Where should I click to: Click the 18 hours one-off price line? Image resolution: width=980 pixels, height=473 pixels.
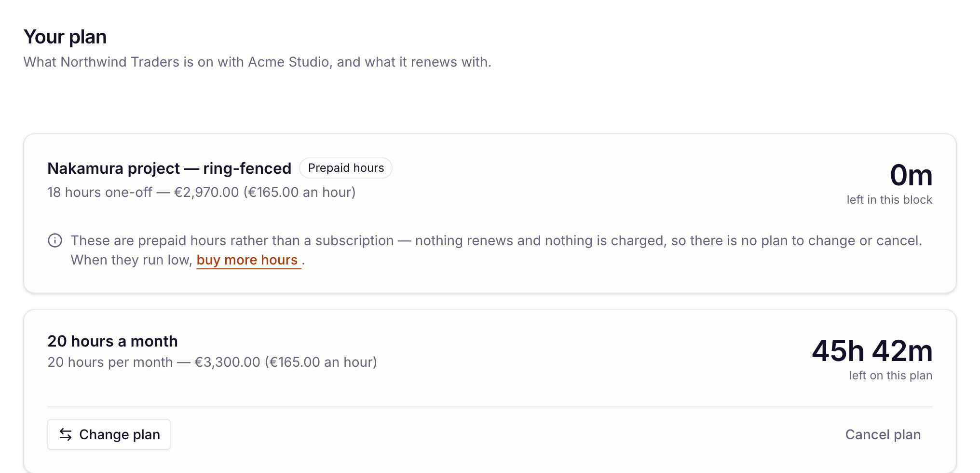pos(202,192)
